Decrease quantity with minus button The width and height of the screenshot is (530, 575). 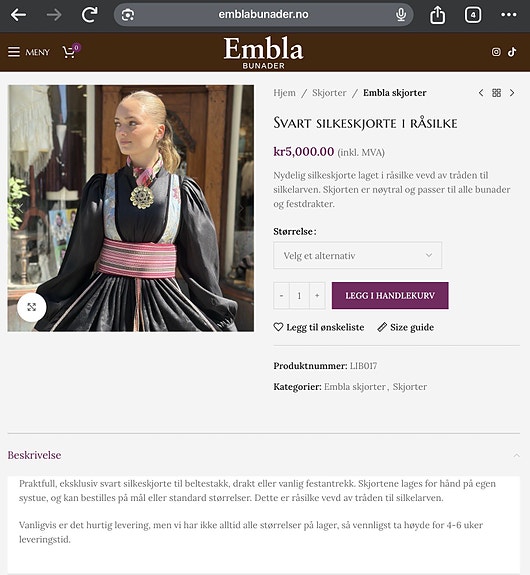[281, 296]
